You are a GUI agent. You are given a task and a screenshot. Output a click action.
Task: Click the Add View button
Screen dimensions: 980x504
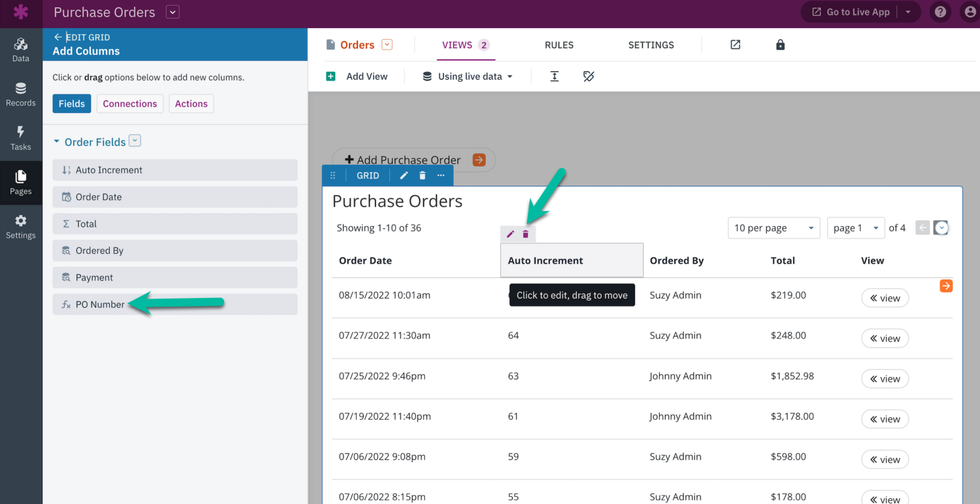coord(357,76)
